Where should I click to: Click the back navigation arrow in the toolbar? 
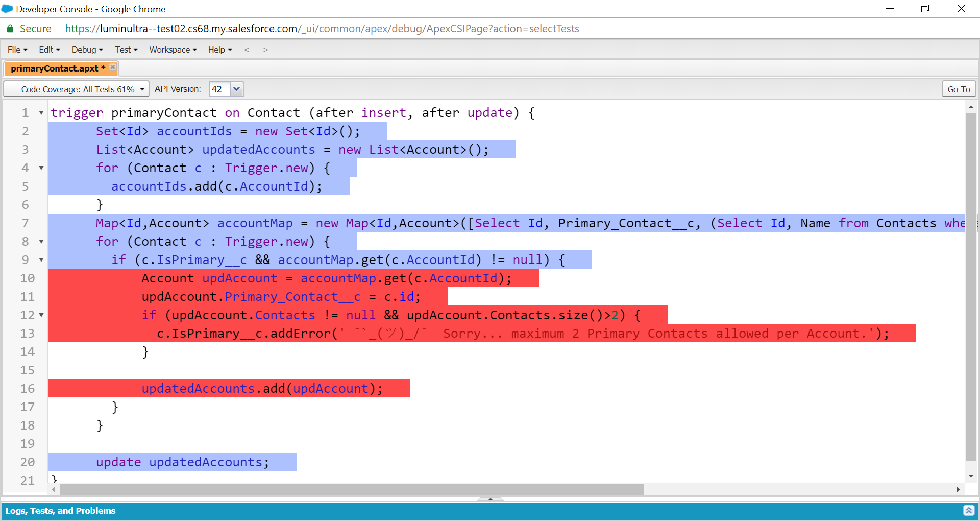pos(247,50)
